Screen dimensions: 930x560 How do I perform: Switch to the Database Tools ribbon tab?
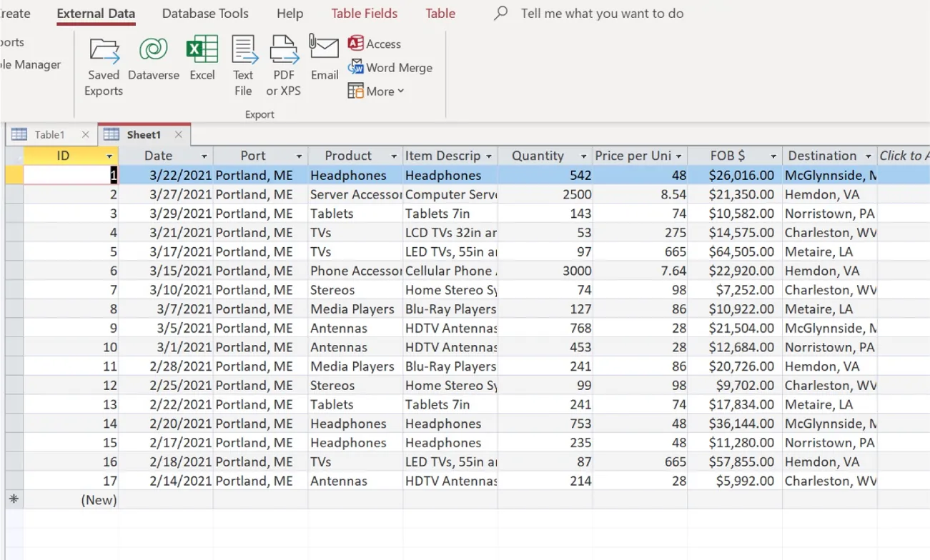204,13
